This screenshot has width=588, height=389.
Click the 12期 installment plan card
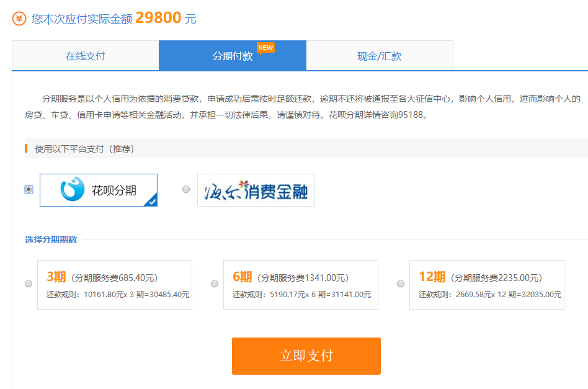tap(487, 285)
